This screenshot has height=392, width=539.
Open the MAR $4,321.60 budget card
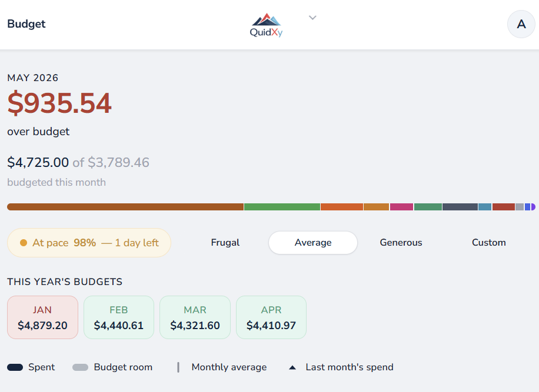pos(195,317)
